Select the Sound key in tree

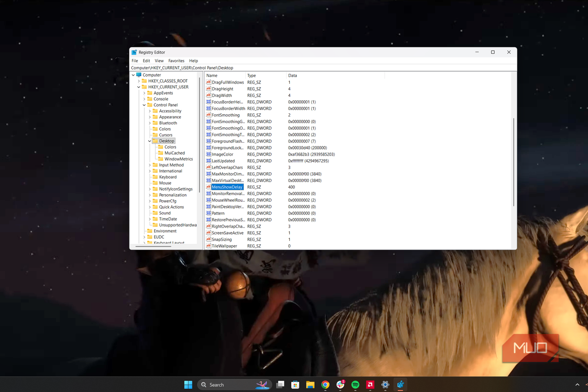[165, 213]
